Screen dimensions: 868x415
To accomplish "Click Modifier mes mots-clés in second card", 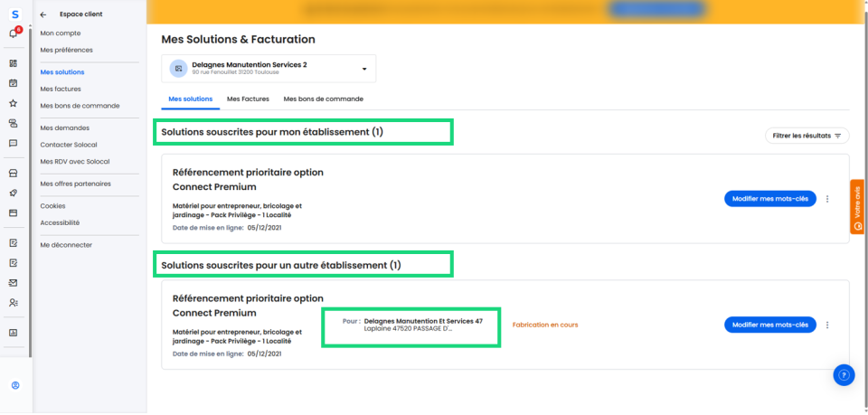I will [769, 325].
